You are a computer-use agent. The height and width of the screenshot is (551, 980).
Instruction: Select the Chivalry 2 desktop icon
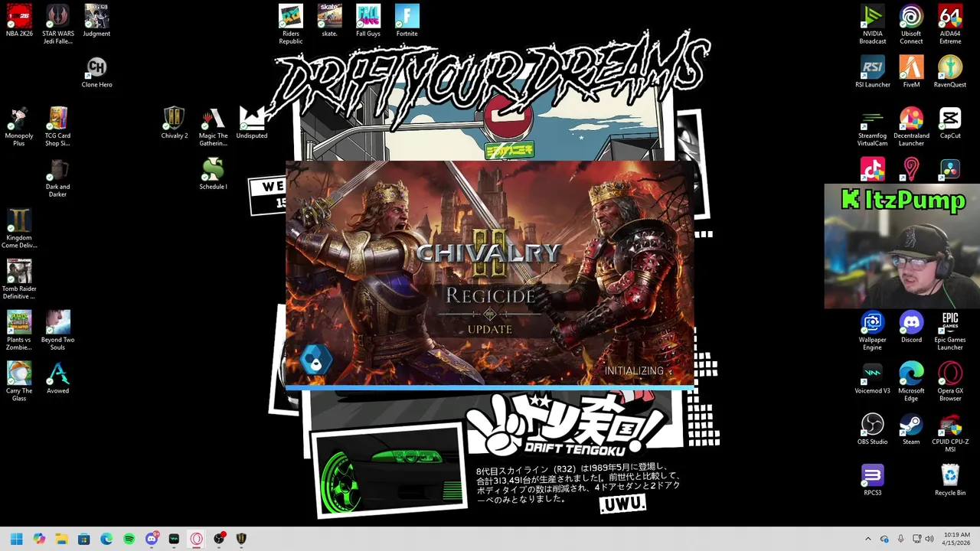175,122
